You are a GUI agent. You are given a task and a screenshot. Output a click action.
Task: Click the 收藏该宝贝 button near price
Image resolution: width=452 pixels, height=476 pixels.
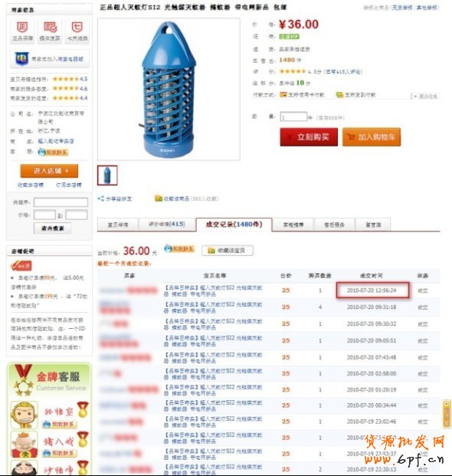click(x=228, y=251)
